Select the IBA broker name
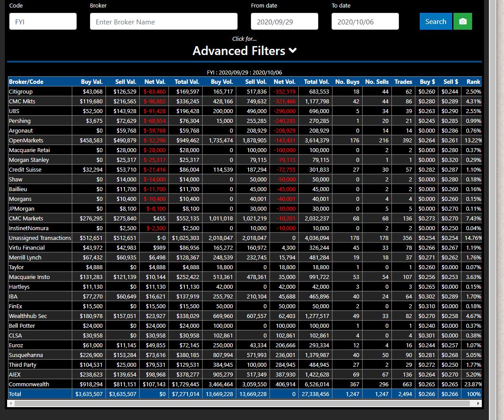Image resolution: width=504 pixels, height=420 pixels. (x=13, y=297)
